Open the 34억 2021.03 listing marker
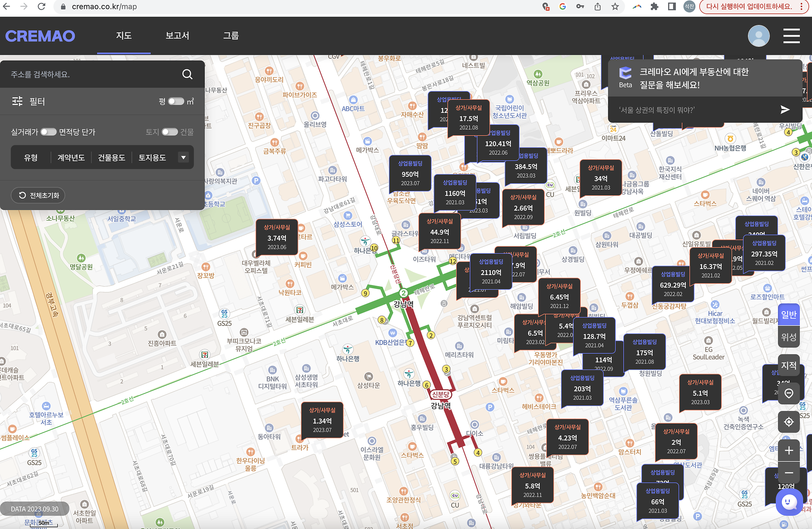Viewport: 812px width, 529px height. 601,178
